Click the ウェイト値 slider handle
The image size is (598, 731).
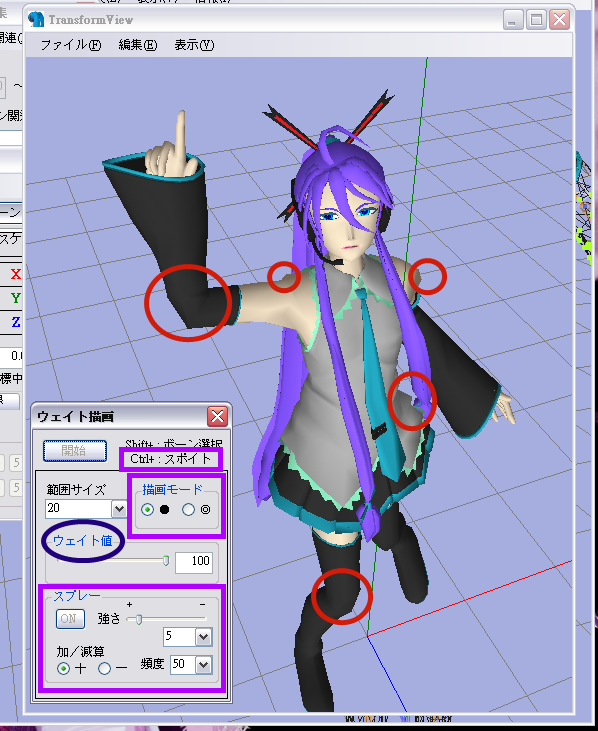tap(165, 561)
